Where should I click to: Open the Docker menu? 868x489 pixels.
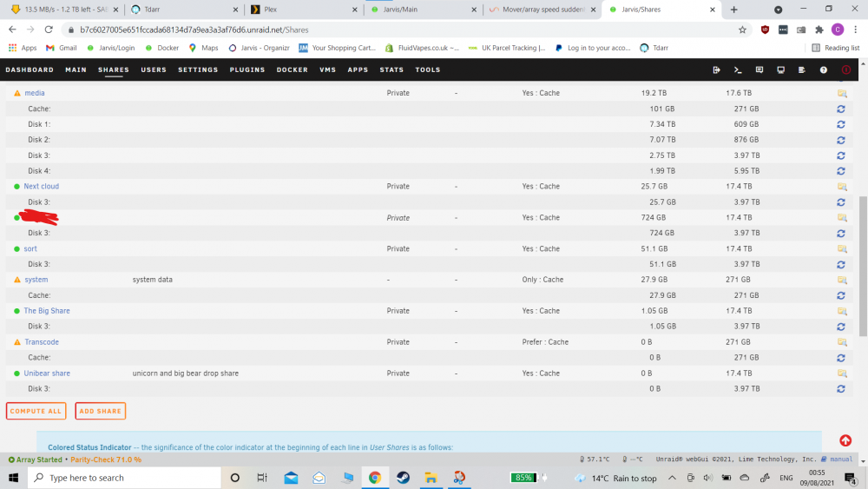[293, 69]
